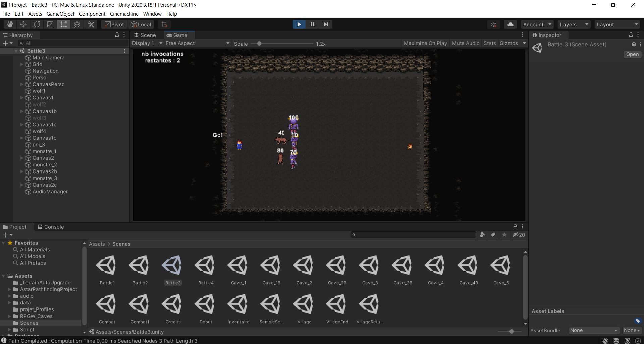Toggle Local handle rotation

click(141, 24)
